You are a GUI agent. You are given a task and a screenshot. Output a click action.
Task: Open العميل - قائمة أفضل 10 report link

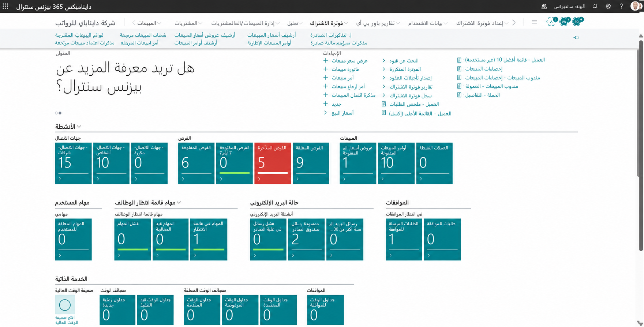505,60
